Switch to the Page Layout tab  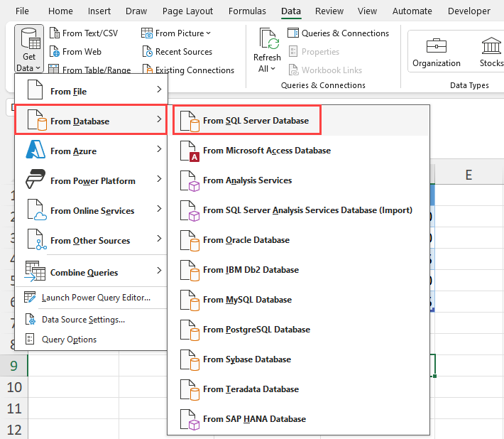pos(187,11)
